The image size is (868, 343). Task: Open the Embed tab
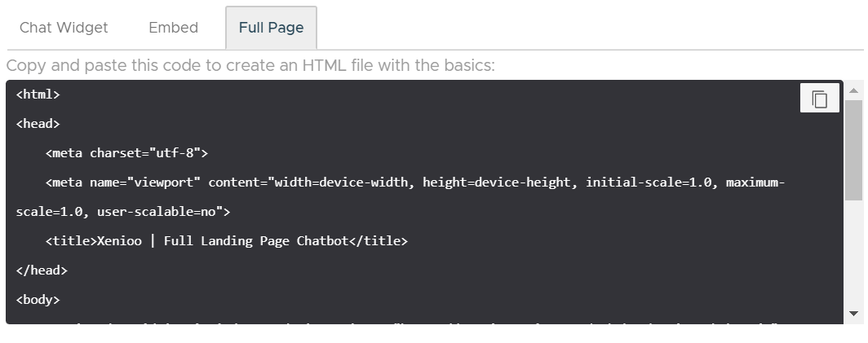[x=173, y=28]
